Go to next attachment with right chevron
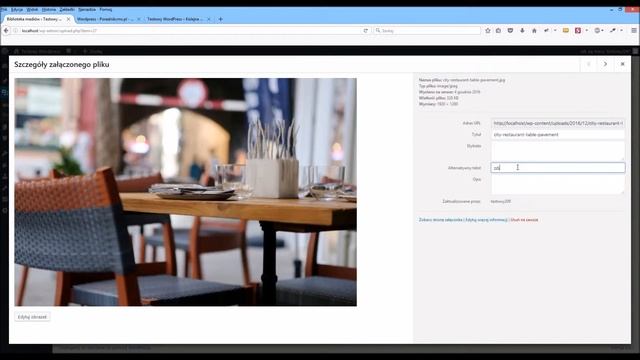Image resolution: width=640 pixels, height=360 pixels. (x=605, y=64)
